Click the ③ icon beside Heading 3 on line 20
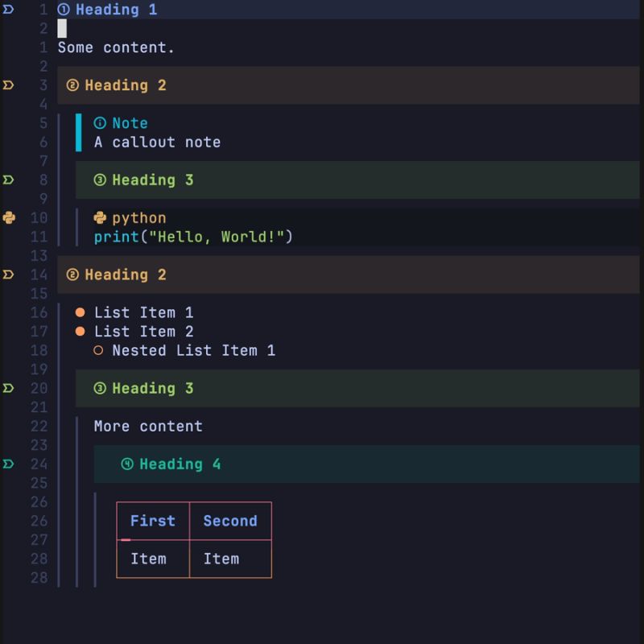Screen dimensions: 644x644 [98, 388]
